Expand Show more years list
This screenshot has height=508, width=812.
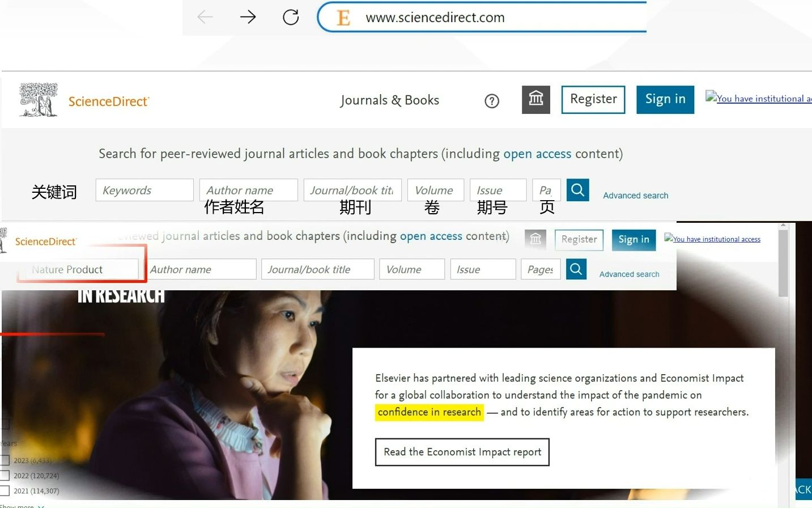pyautogui.click(x=23, y=506)
